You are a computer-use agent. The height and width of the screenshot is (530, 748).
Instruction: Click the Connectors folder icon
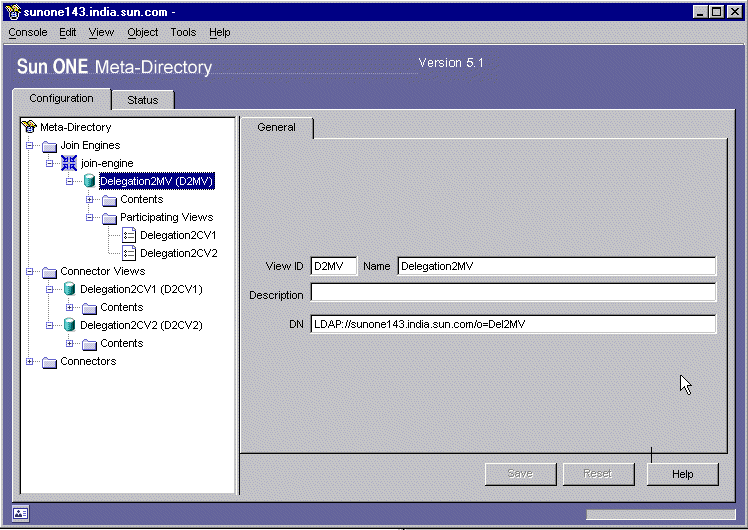[49, 362]
